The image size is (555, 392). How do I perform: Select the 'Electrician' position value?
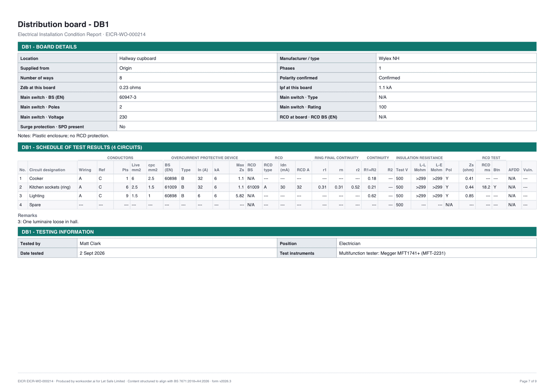click(x=350, y=243)
